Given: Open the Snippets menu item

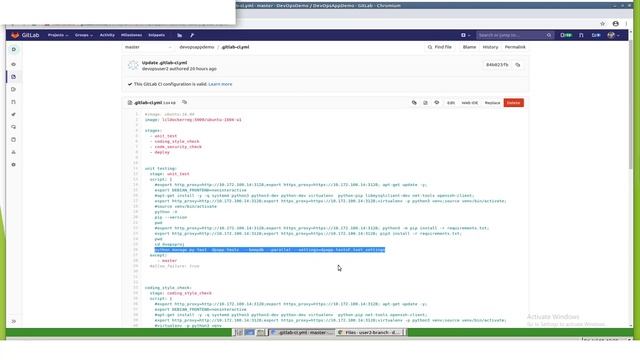Looking at the screenshot, I should point(157,35).
